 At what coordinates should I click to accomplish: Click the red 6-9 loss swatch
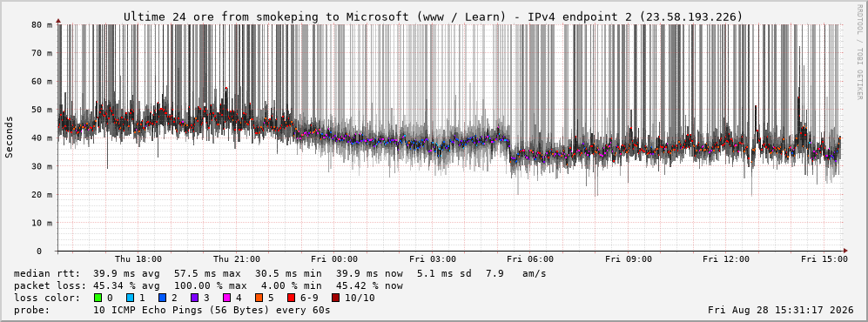tap(292, 298)
